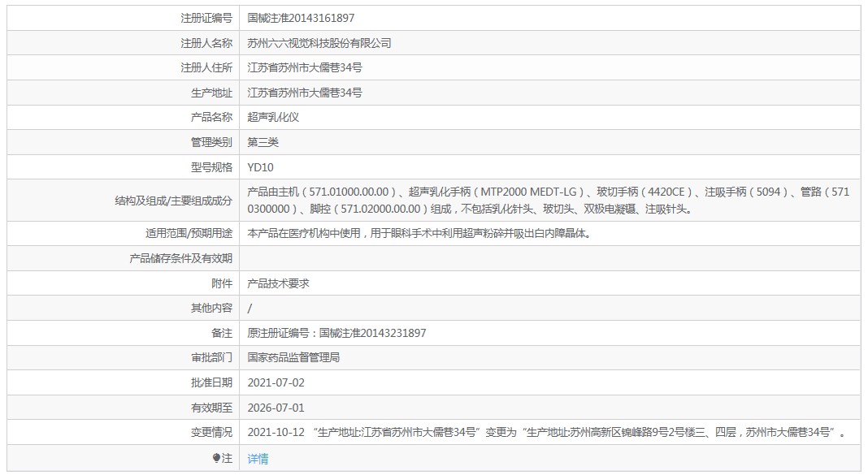Select product name 超声乳化仪
Image resolution: width=868 pixels, height=475 pixels.
pyautogui.click(x=273, y=117)
